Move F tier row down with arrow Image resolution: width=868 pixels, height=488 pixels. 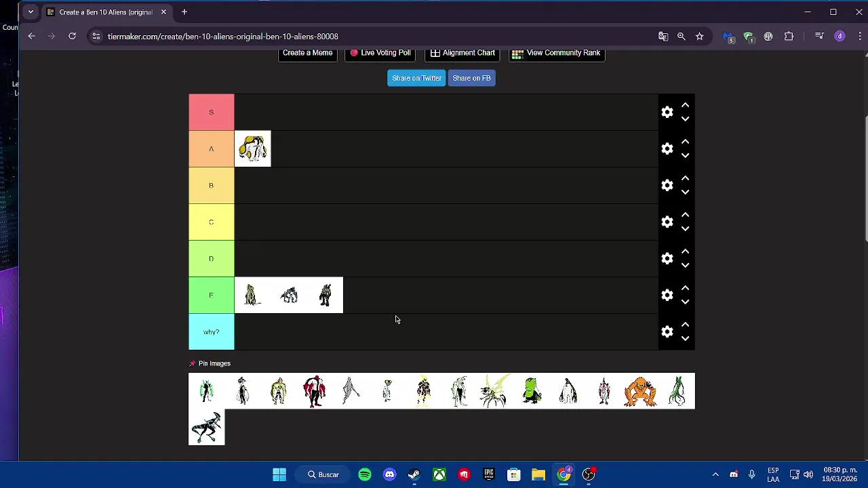[x=685, y=302]
